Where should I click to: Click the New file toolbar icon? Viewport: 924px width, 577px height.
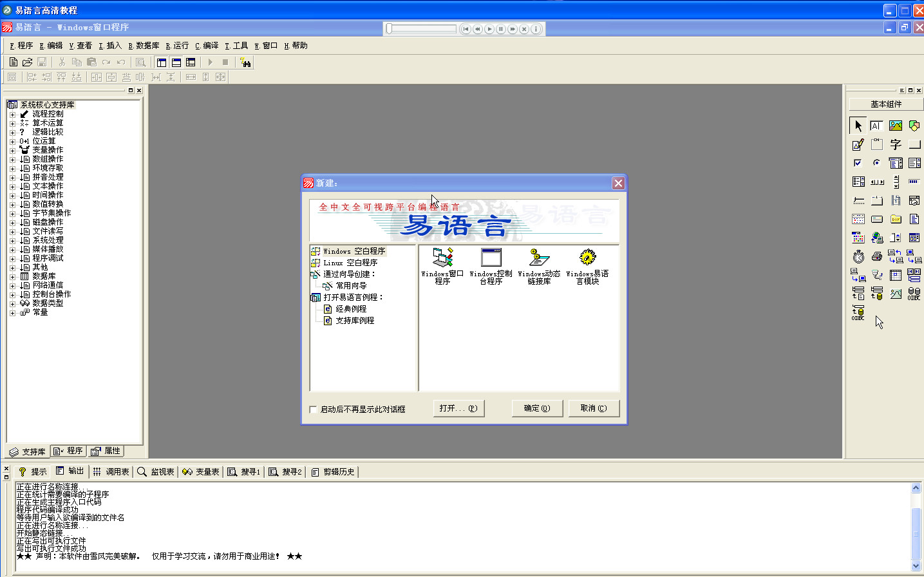pos(13,62)
